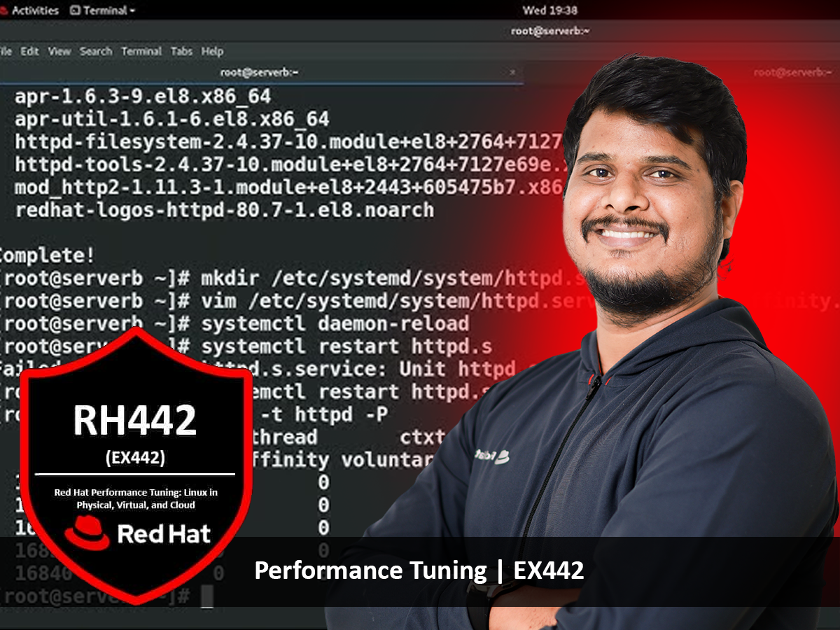The width and height of the screenshot is (840, 630).
Task: Open the Terminal menu in the menu bar
Action: point(141,51)
